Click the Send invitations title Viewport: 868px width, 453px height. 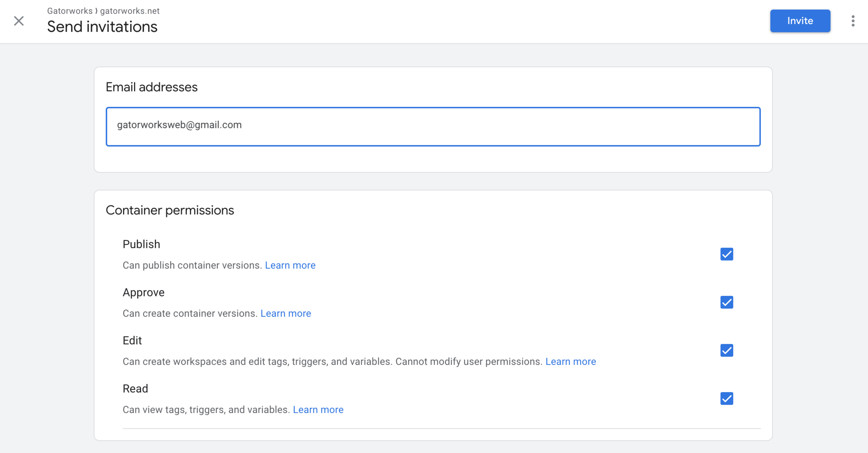coord(102,27)
